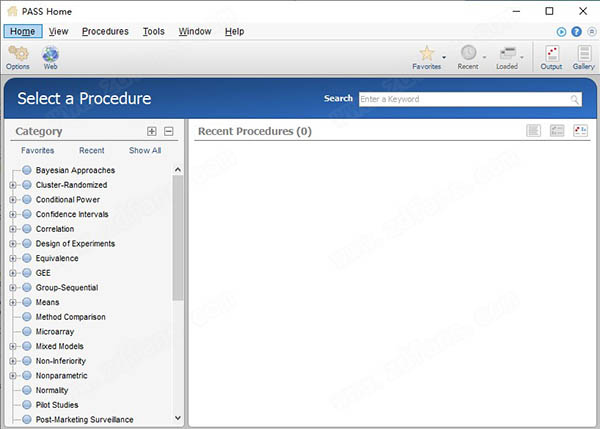Viewport: 600px width, 429px height.
Task: Click the category list scroll down arrow
Action: [178, 418]
